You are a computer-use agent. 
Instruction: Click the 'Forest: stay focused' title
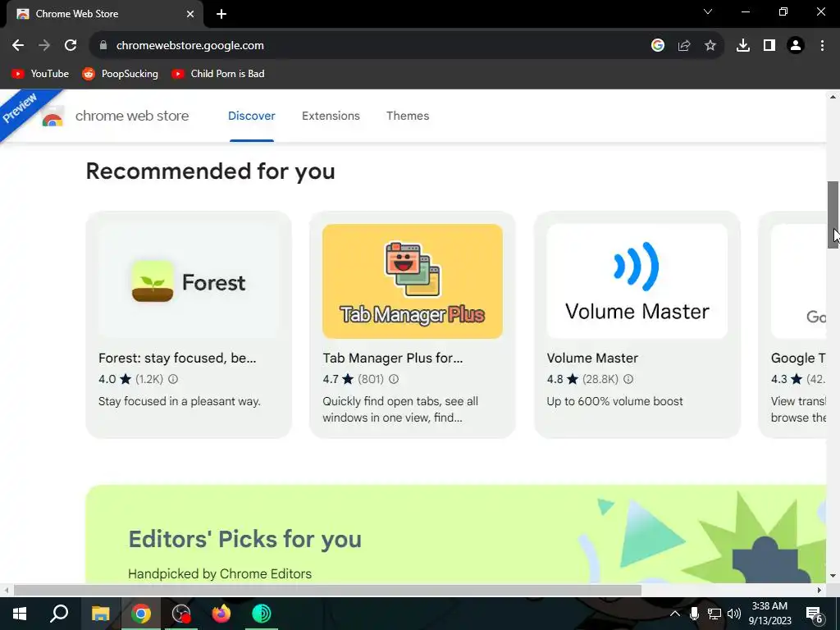177,358
